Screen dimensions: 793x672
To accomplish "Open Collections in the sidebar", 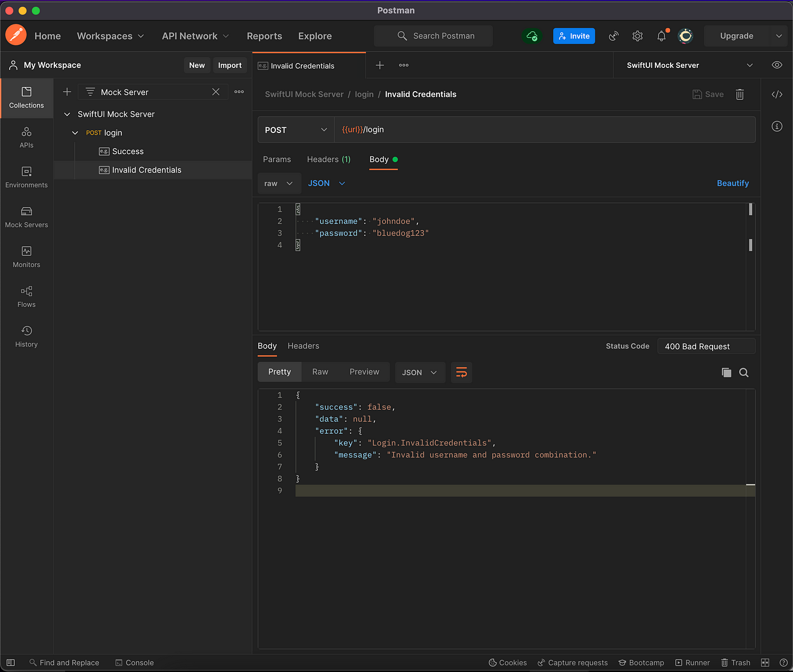I will [27, 98].
